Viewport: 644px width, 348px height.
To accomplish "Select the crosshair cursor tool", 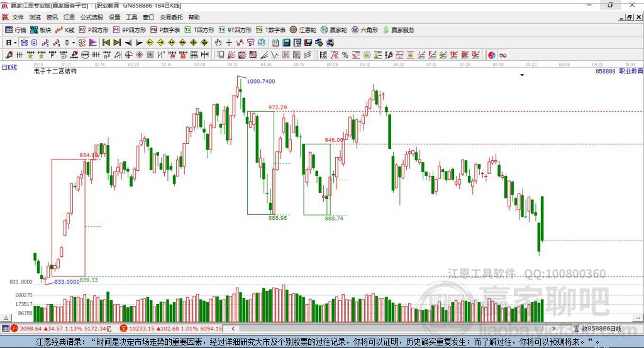I will tap(229, 42).
